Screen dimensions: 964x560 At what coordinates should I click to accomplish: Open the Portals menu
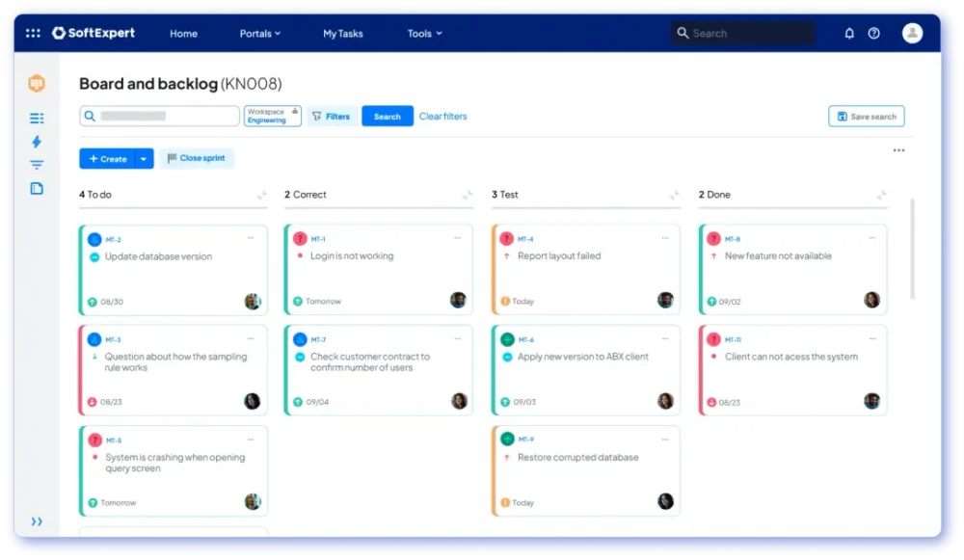click(259, 34)
